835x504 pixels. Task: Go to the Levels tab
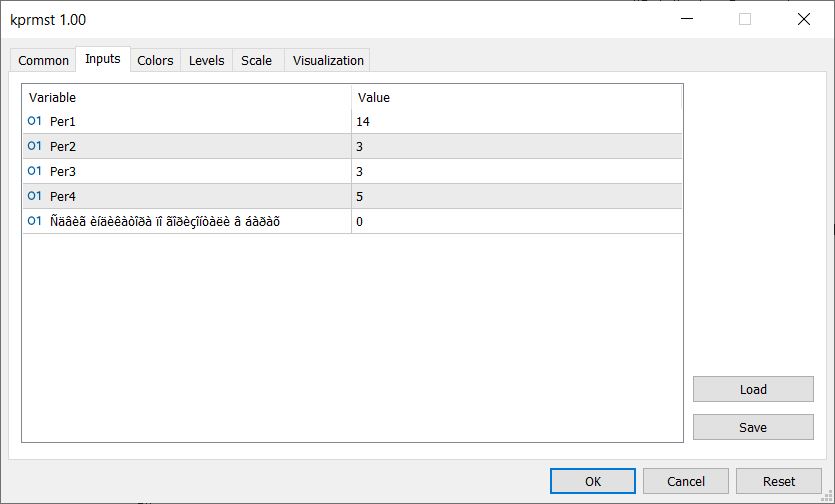pos(206,61)
